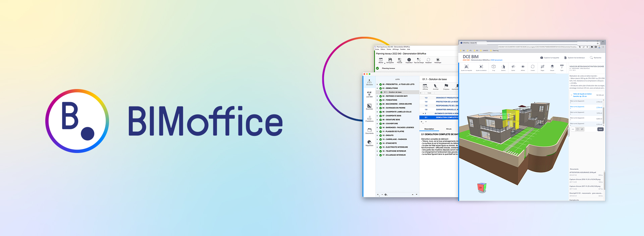This screenshot has width=644, height=236.
Task: Open the Répartition sidebar section
Action: point(369,143)
